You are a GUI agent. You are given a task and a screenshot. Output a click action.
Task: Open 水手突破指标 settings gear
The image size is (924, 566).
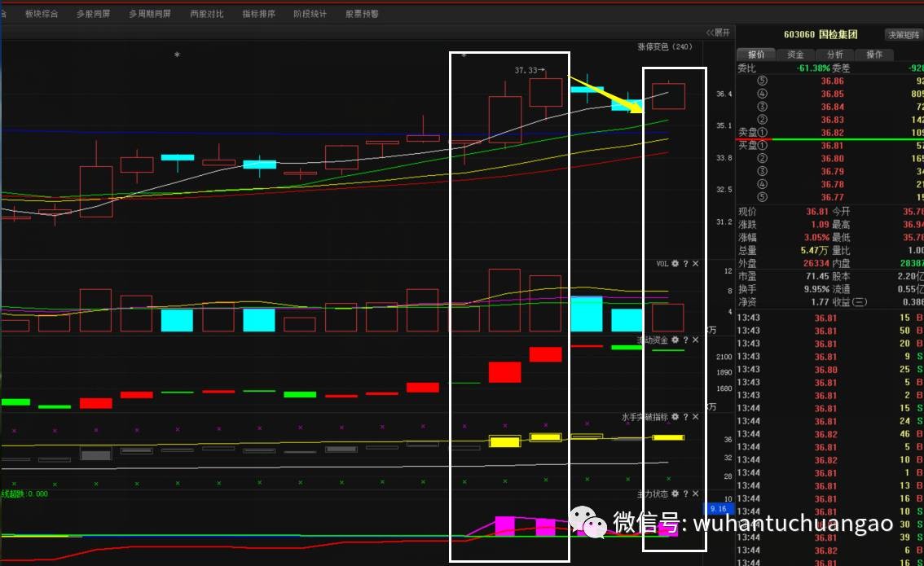point(675,416)
